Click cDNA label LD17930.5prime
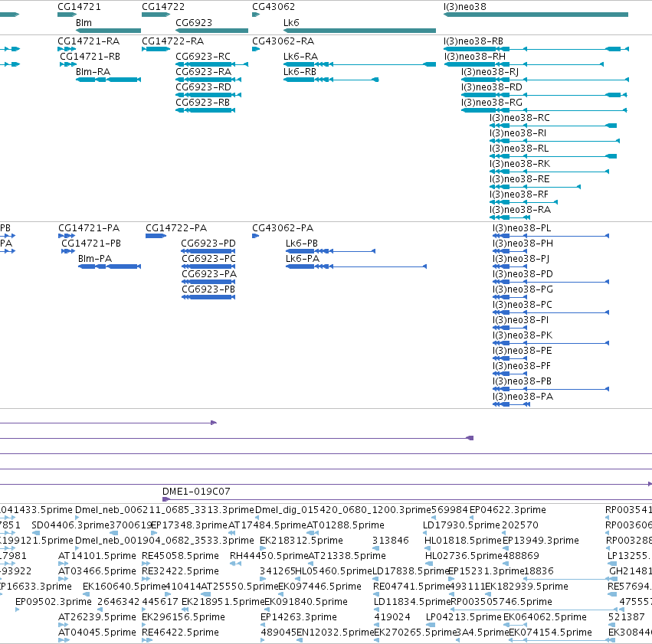652x644 pixels. [x=461, y=525]
